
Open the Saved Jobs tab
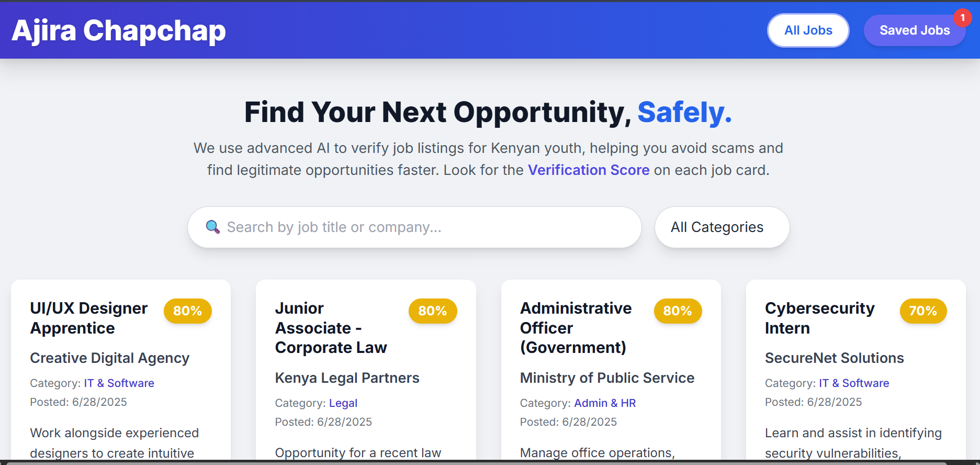(x=914, y=30)
